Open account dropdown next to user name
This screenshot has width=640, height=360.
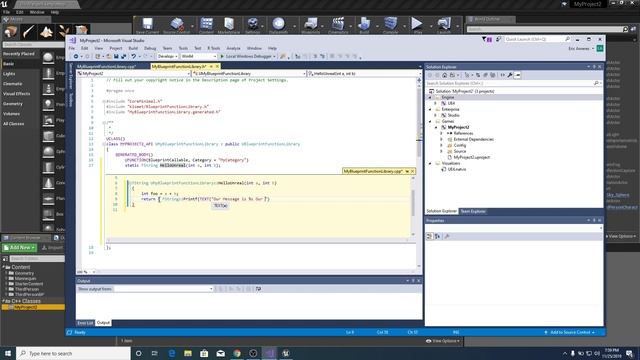click(x=593, y=49)
